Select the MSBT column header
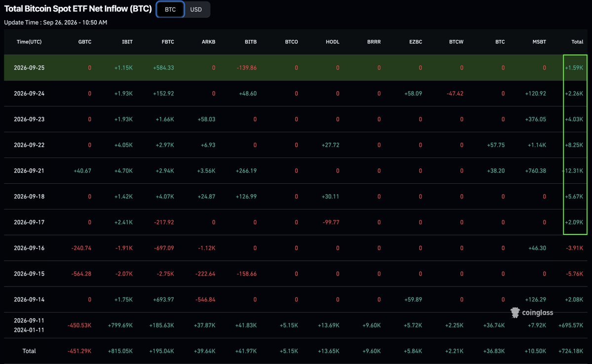 point(539,42)
